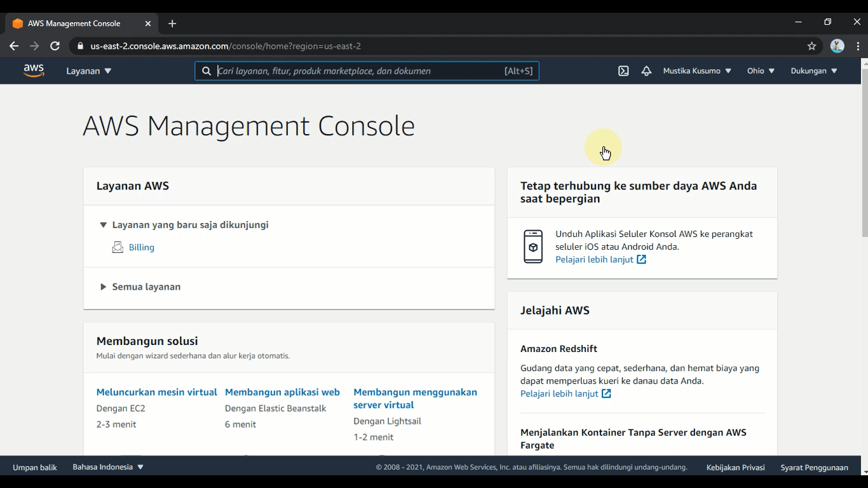Click the site lock padlock icon
Image resolution: width=868 pixels, height=488 pixels.
click(x=79, y=46)
